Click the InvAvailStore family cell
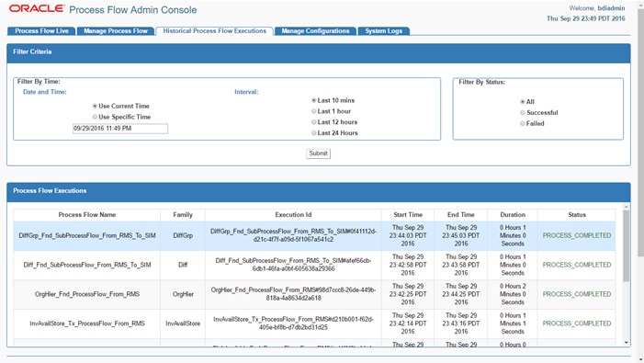 point(183,323)
